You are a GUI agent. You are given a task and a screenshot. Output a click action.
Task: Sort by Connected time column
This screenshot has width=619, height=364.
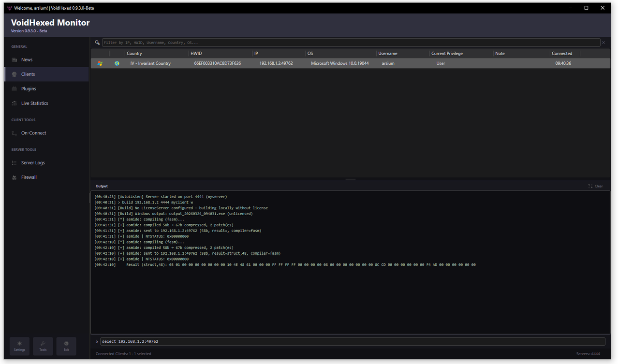pyautogui.click(x=565, y=54)
